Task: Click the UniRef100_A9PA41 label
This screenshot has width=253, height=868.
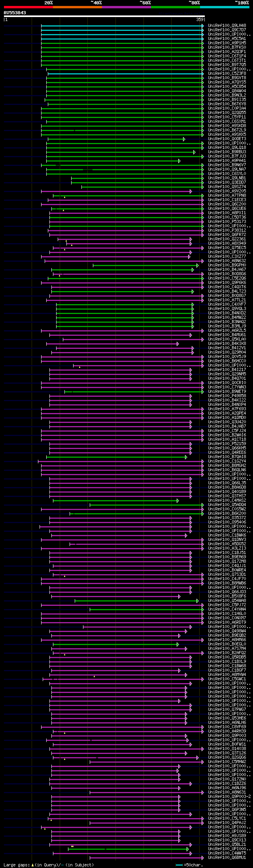Action: point(227,161)
